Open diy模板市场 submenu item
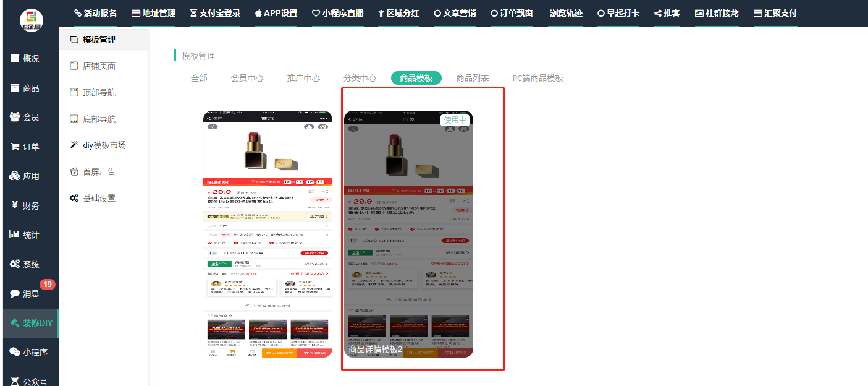Screen dimensions: 868x386 (104, 145)
